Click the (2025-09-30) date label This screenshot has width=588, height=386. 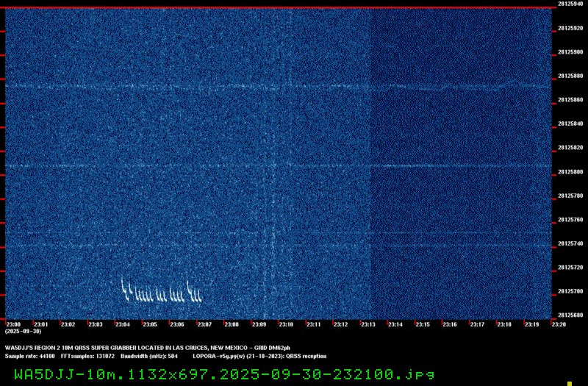tap(24, 332)
